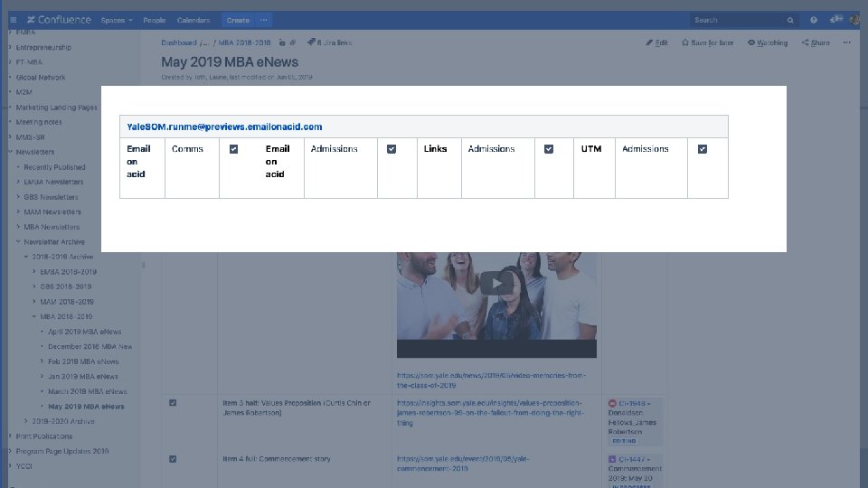Screen dimensions: 868x488
Task: Tick the Comms Email on acid checkbox
Action: (x=233, y=149)
